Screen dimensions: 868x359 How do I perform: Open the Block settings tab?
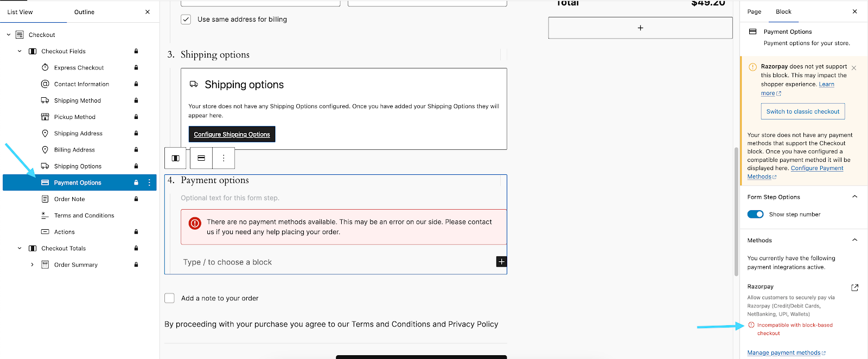coord(783,11)
